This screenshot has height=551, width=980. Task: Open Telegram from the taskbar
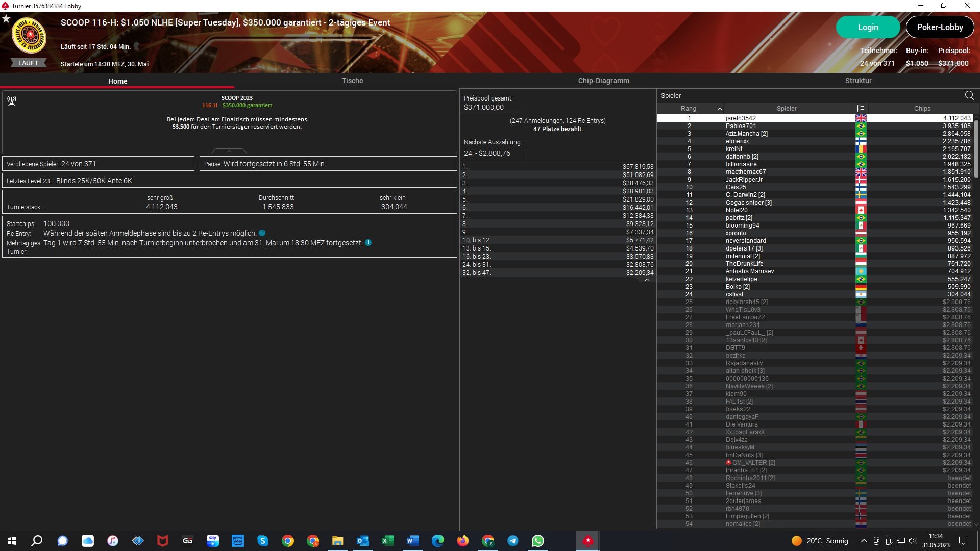click(513, 541)
